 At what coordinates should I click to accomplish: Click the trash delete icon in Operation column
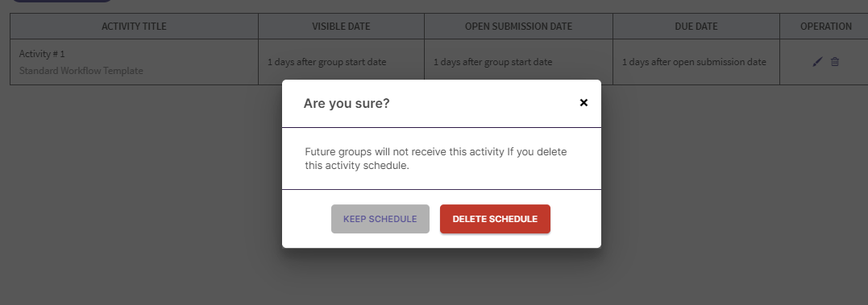tap(835, 62)
